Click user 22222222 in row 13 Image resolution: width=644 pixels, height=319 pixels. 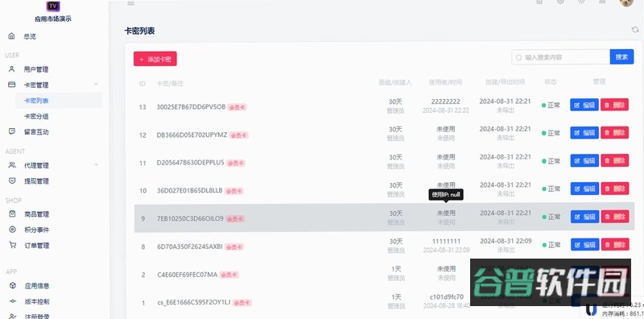coord(446,101)
